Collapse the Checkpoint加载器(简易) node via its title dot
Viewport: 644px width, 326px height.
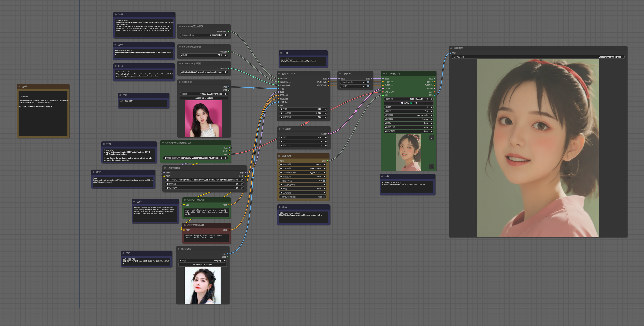tap(163, 143)
